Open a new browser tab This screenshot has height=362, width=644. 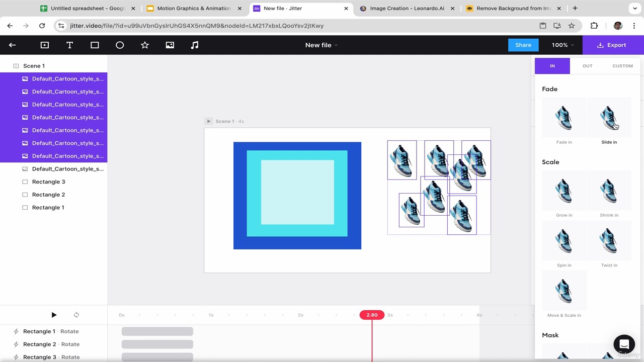575,8
